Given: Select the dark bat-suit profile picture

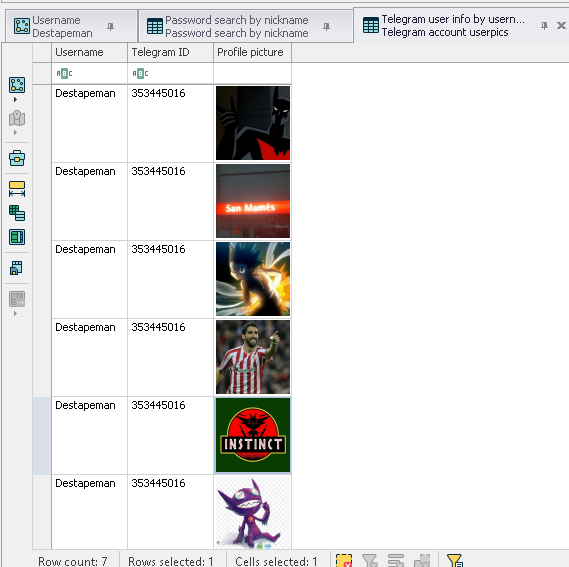Looking at the screenshot, I should [253, 123].
